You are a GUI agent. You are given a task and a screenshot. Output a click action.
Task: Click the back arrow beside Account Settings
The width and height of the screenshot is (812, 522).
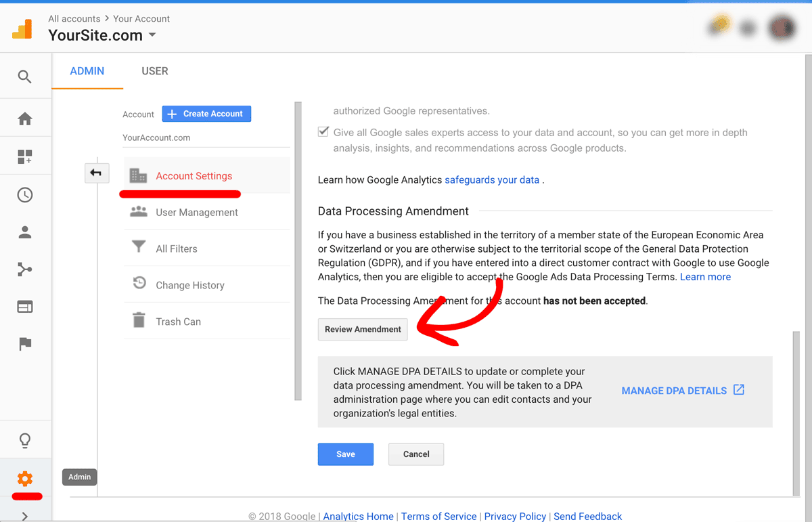pyautogui.click(x=95, y=173)
